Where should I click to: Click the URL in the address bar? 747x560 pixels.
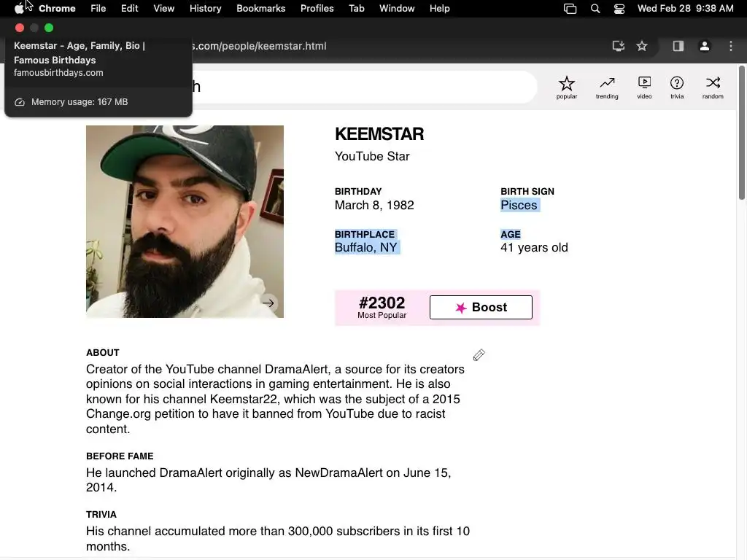pos(259,46)
